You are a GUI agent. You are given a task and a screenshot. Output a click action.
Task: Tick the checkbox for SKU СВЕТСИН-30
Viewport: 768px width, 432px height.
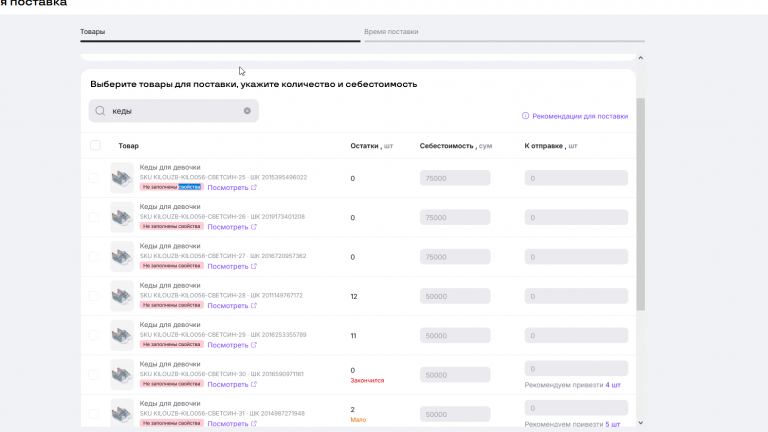pos(93,375)
